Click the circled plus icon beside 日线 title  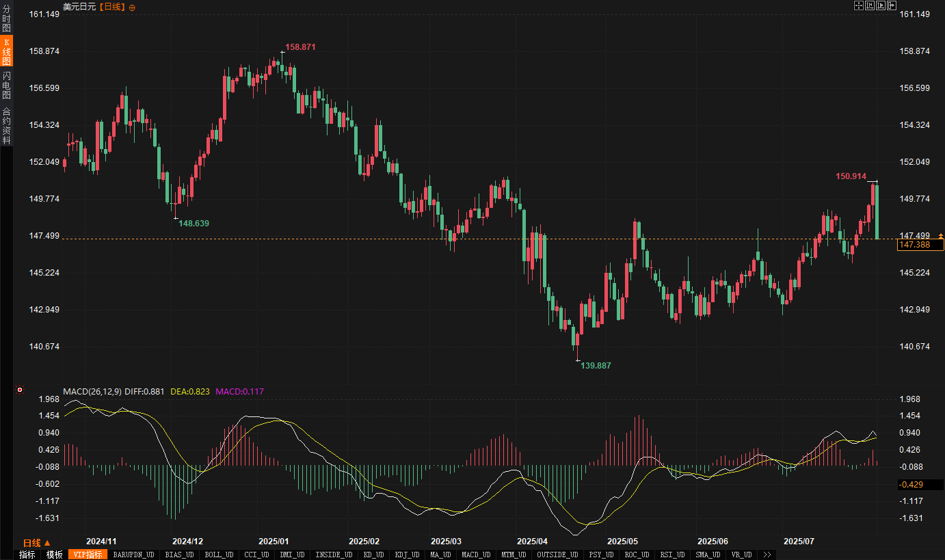click(x=132, y=7)
